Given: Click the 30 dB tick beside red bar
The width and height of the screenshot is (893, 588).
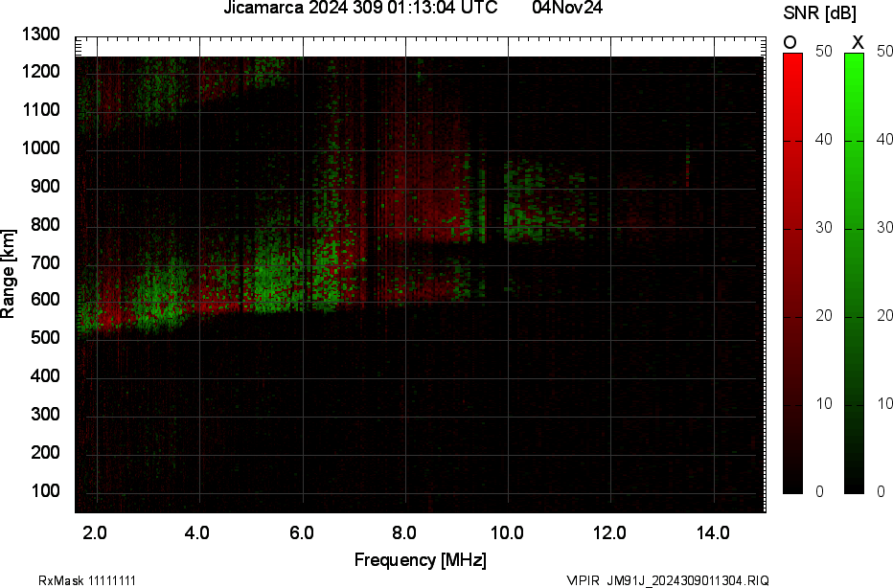Looking at the screenshot, I should point(823,228).
